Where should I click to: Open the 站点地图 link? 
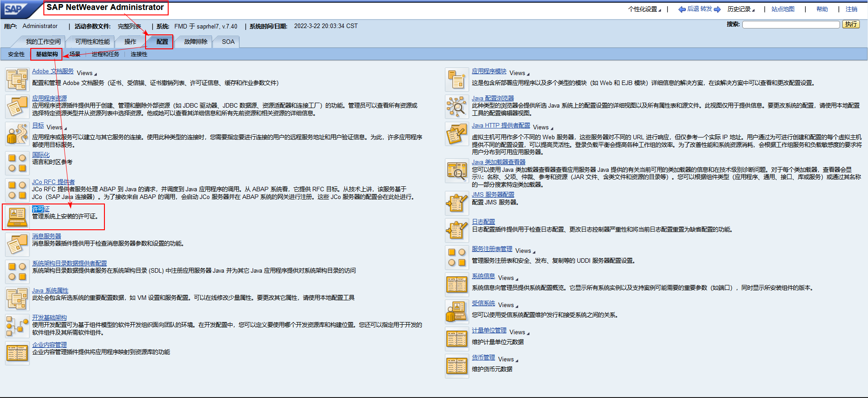(783, 9)
